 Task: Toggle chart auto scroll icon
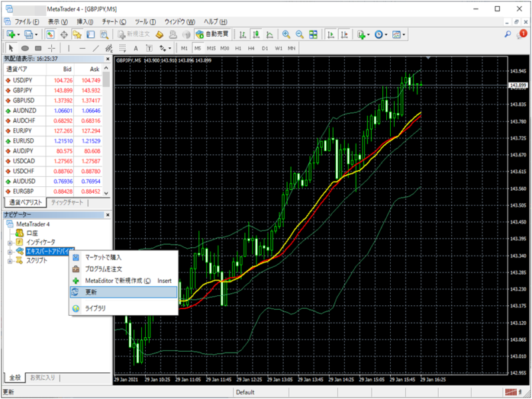coord(331,35)
